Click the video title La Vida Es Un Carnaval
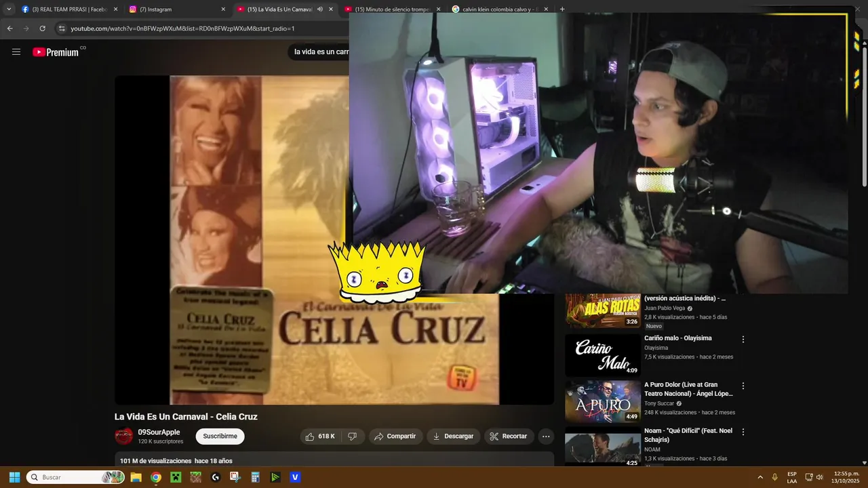This screenshot has width=868, height=488. [186, 417]
